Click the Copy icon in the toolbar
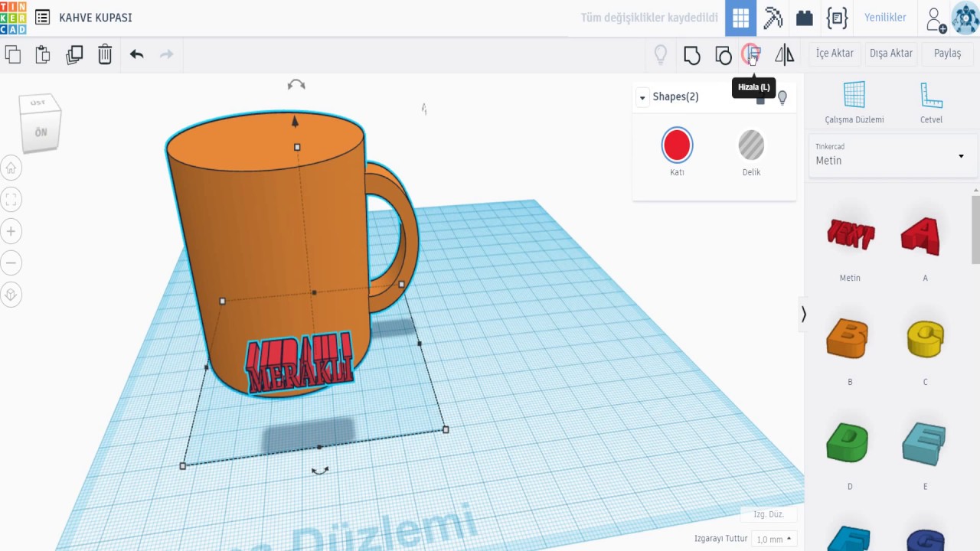The height and width of the screenshot is (551, 980). 12,54
